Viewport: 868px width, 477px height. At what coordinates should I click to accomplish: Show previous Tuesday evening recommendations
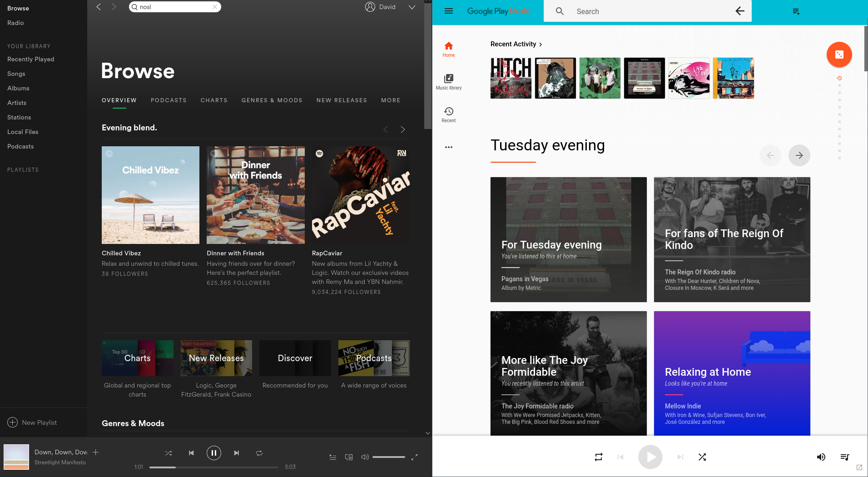tap(770, 155)
